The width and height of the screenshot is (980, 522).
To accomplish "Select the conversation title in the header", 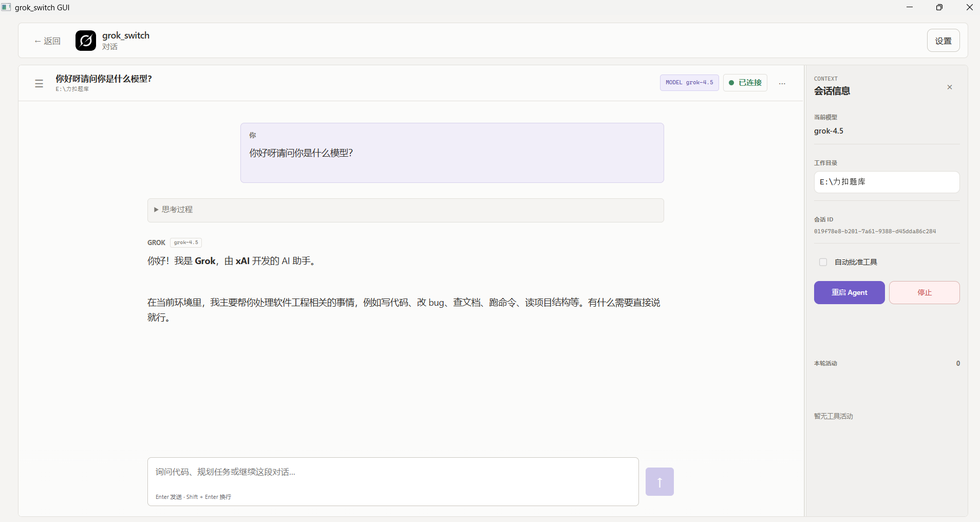I will pyautogui.click(x=104, y=79).
